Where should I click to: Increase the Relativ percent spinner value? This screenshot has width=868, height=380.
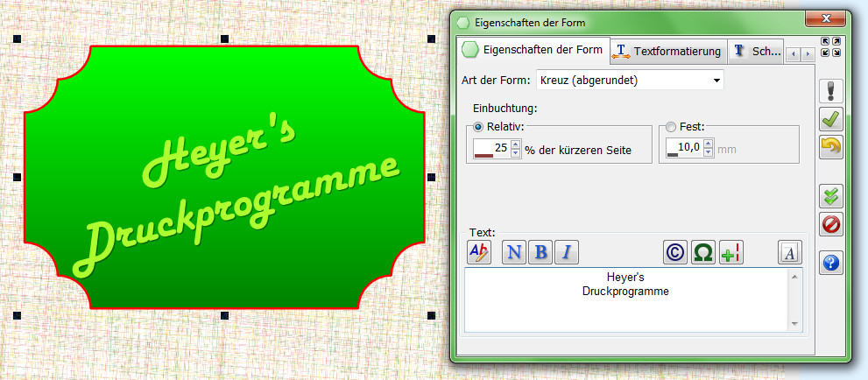516,144
